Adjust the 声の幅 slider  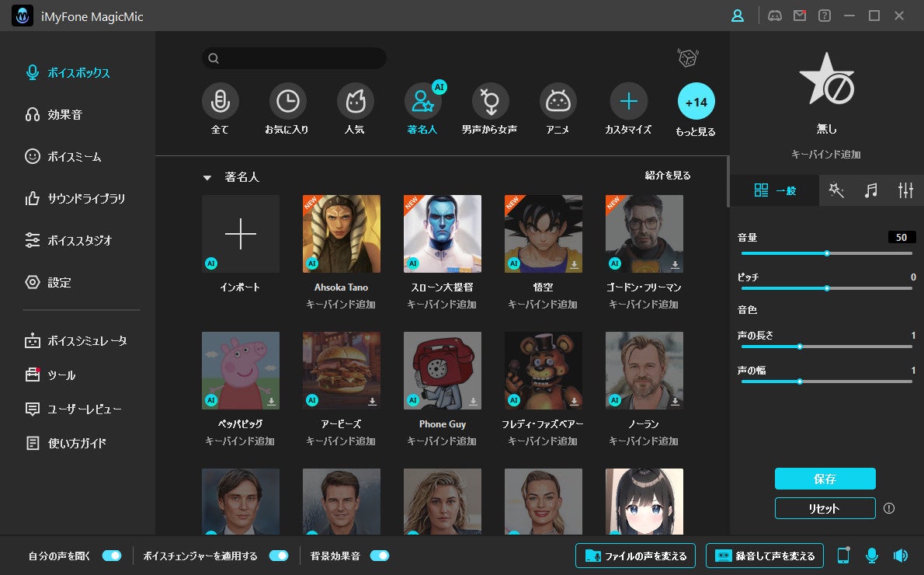[827, 382]
